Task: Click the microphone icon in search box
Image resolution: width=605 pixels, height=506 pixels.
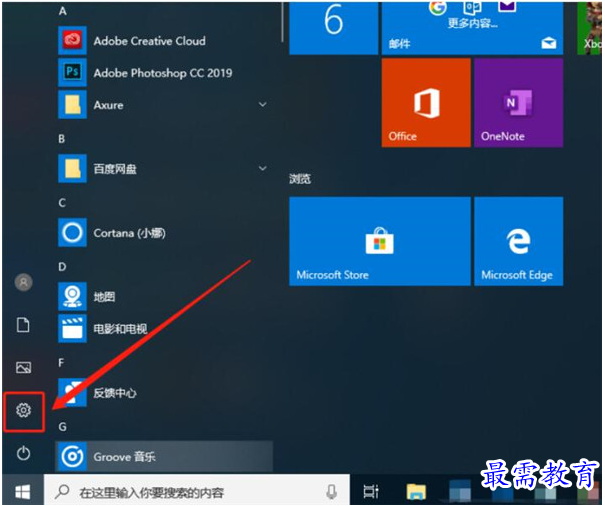Action: point(331,492)
